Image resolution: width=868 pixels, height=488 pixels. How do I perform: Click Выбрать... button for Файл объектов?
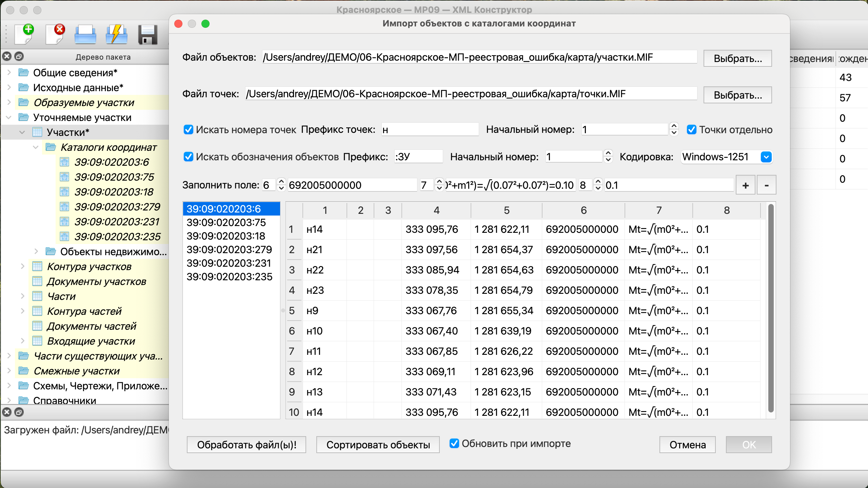(738, 58)
